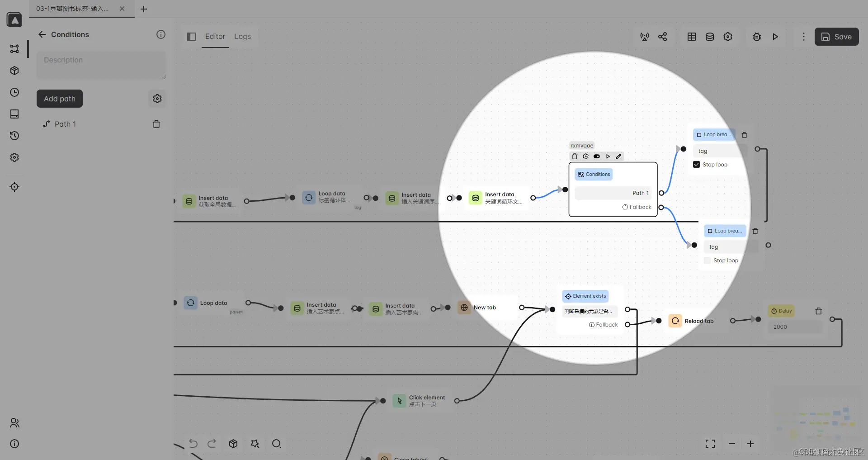868x460 pixels.
Task: Open the users icon near sidebar bottom
Action: click(14, 423)
